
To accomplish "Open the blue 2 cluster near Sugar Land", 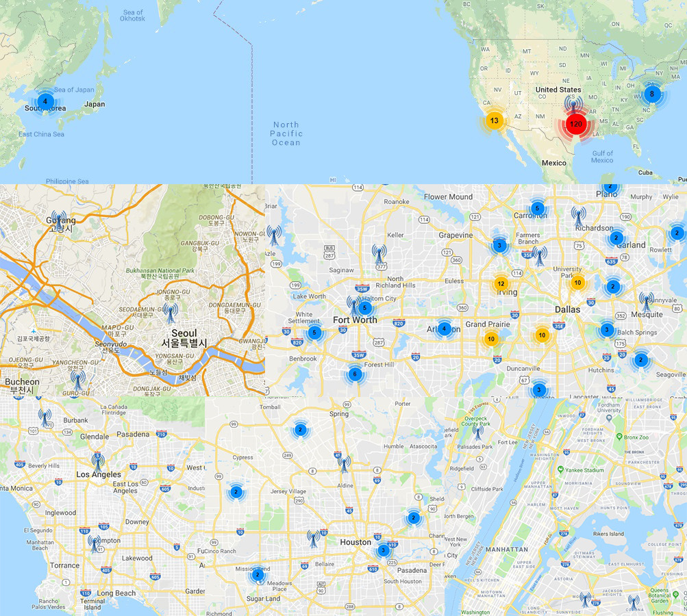I will (x=258, y=575).
